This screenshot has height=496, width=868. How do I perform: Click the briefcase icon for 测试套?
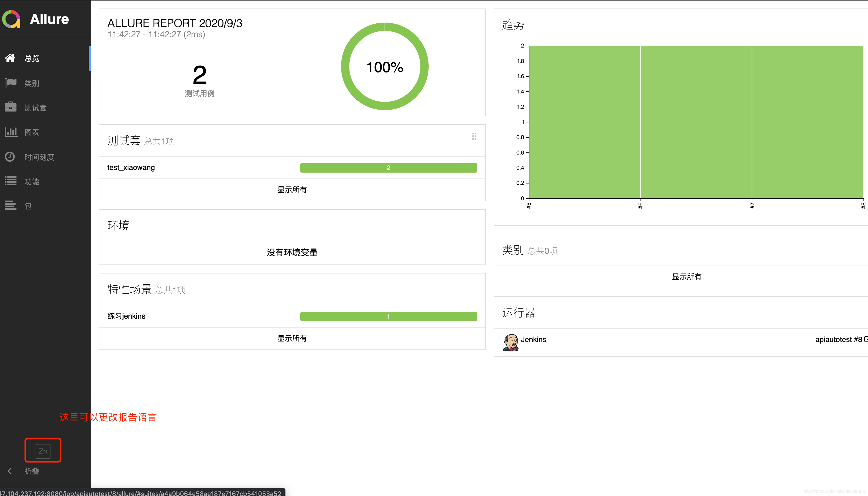[x=11, y=107]
